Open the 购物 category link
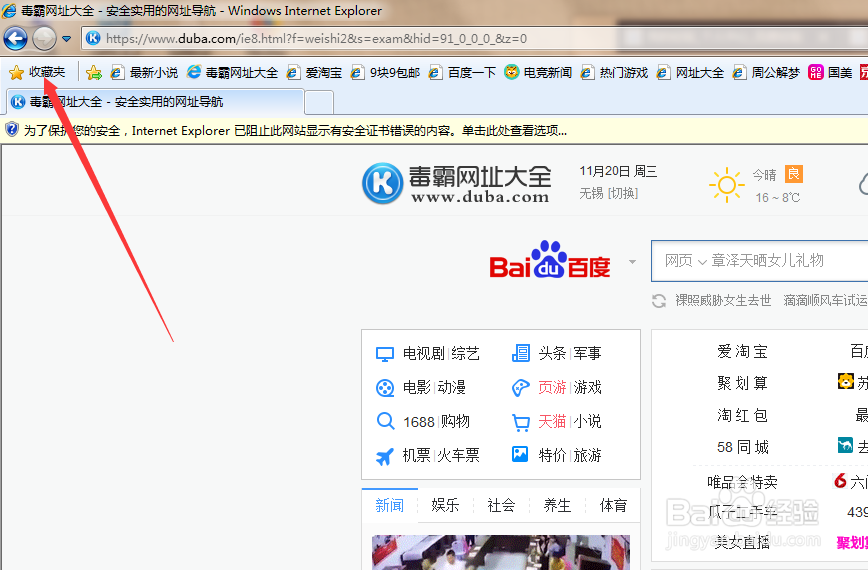The width and height of the screenshot is (868, 570). click(x=456, y=422)
